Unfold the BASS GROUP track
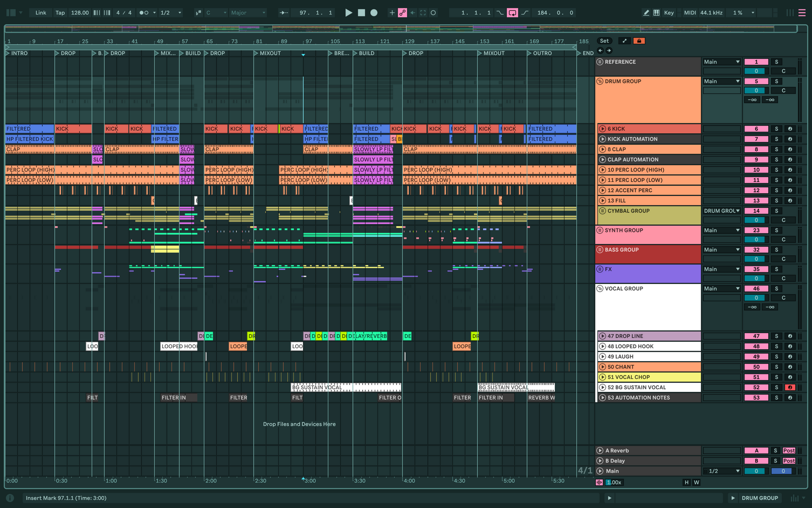This screenshot has width=812, height=508. [x=600, y=250]
